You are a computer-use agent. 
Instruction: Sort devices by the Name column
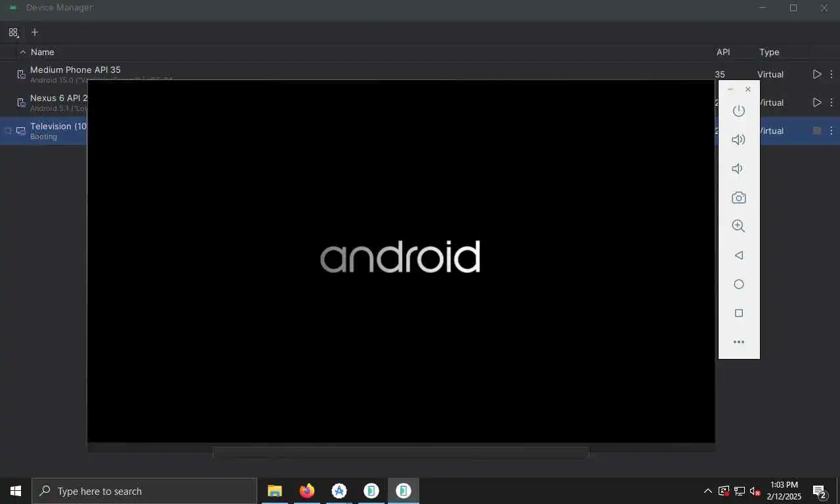point(42,52)
